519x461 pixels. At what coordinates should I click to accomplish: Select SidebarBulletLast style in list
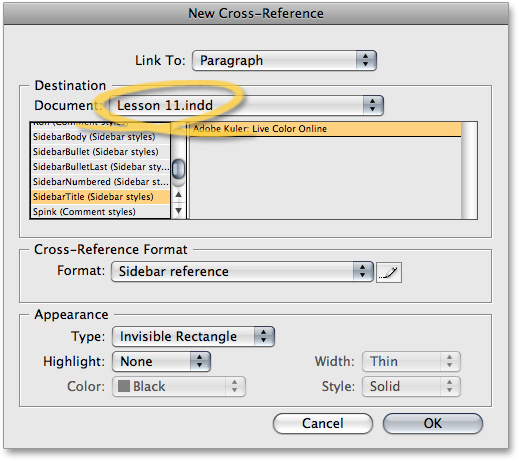click(x=100, y=167)
